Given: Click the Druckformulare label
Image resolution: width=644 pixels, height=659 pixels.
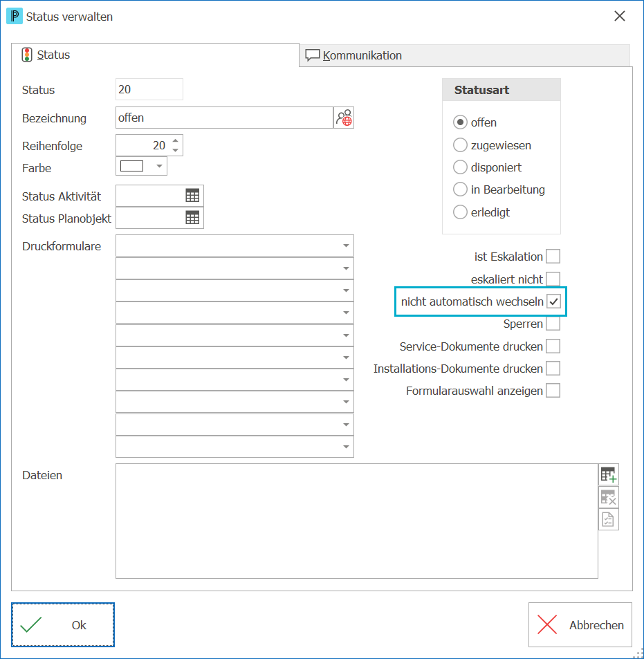Looking at the screenshot, I should coord(62,246).
